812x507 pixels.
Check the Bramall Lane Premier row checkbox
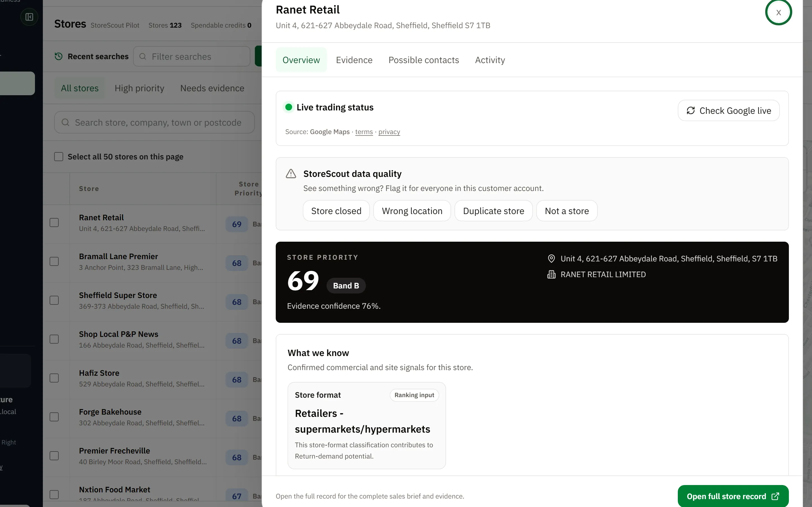(x=54, y=262)
